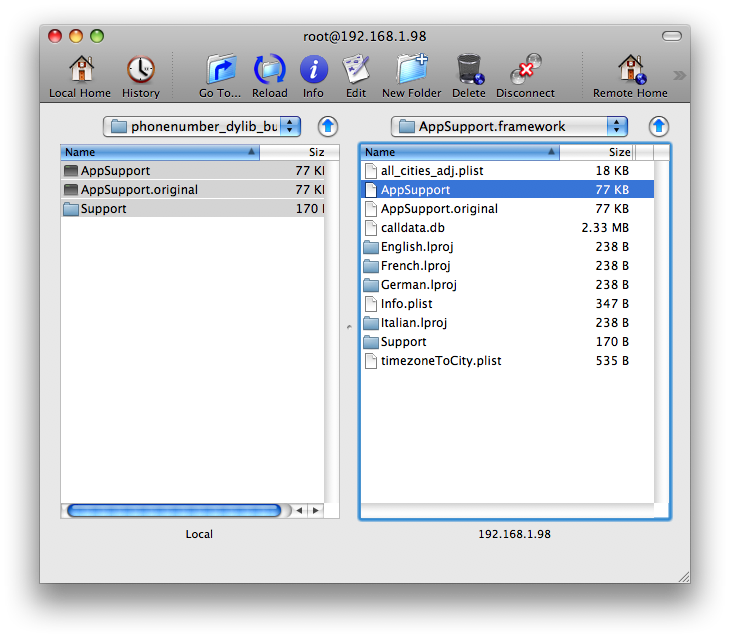Open the phonenumber_dylib local path dropdown
The height and width of the screenshot is (638, 730).
point(203,126)
